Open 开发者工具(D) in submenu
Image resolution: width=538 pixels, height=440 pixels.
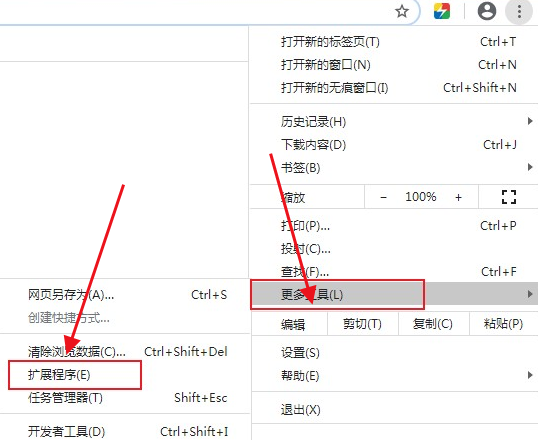tap(125, 431)
